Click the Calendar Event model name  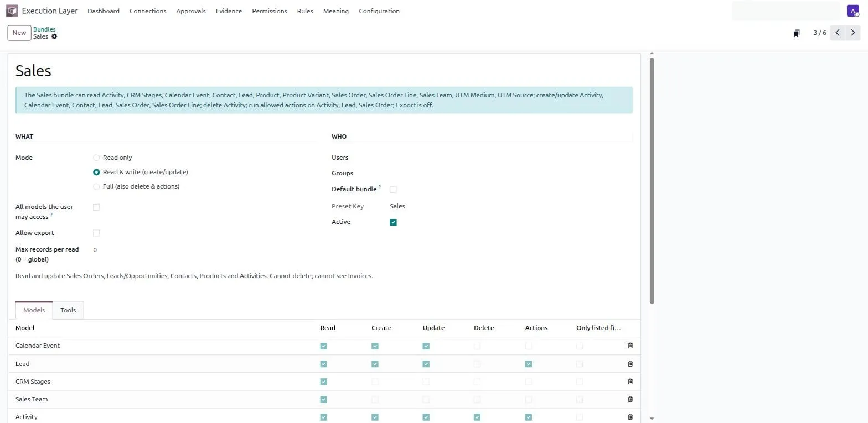click(x=38, y=346)
